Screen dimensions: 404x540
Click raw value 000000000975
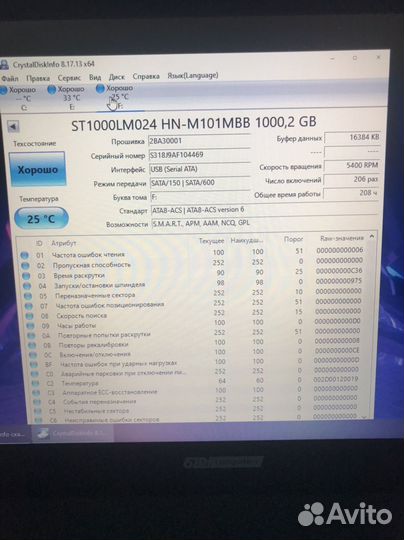click(x=339, y=281)
